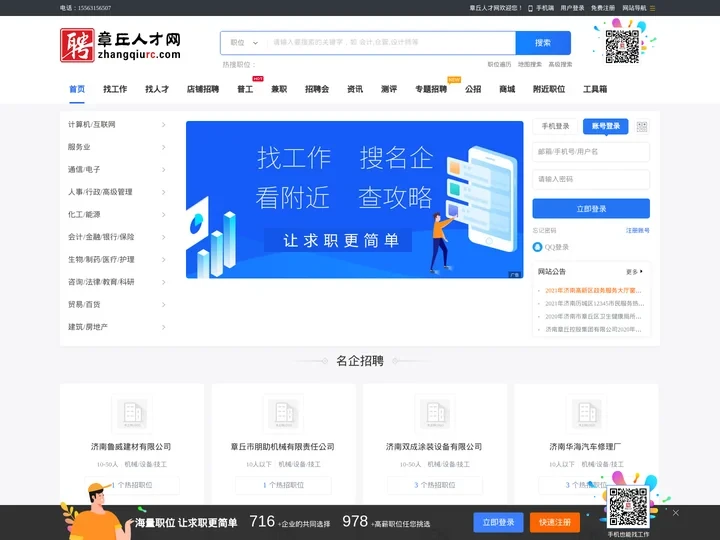Open the 资讯 navigation item
Image resolution: width=720 pixels, height=540 pixels.
(x=355, y=89)
